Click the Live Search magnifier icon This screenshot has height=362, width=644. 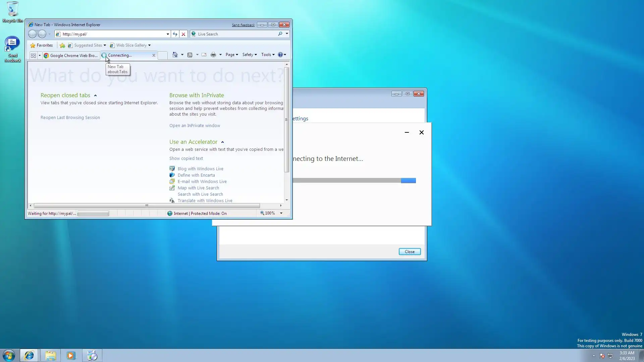pos(280,34)
